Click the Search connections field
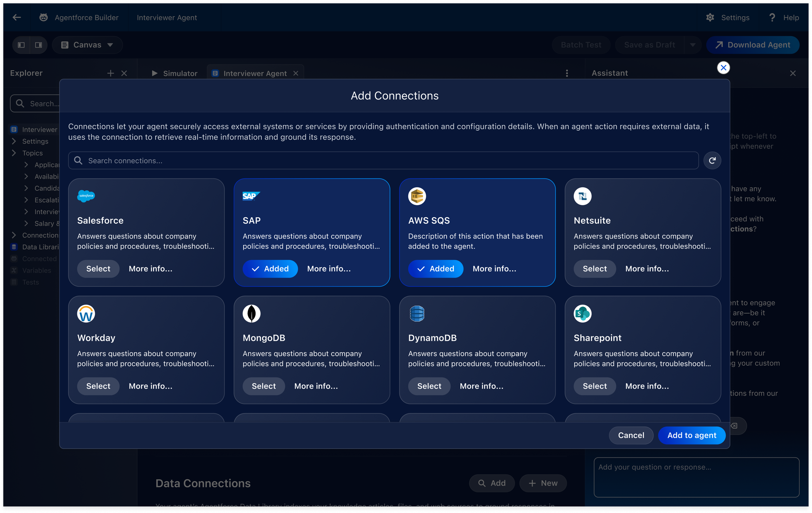812x513 pixels. tap(383, 160)
